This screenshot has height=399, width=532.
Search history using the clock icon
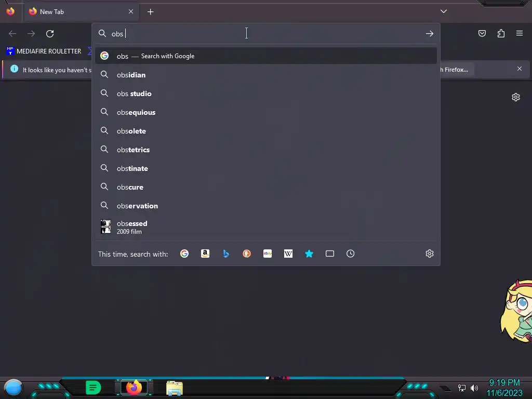[x=351, y=254]
